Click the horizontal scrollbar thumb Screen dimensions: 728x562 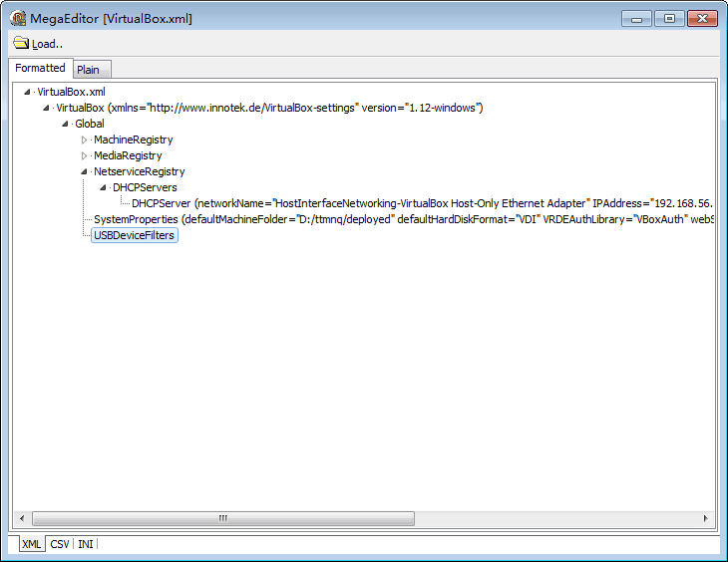tap(223, 518)
